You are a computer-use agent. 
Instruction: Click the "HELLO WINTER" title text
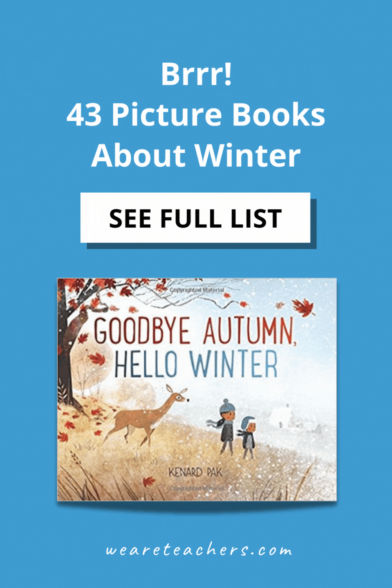tap(195, 365)
